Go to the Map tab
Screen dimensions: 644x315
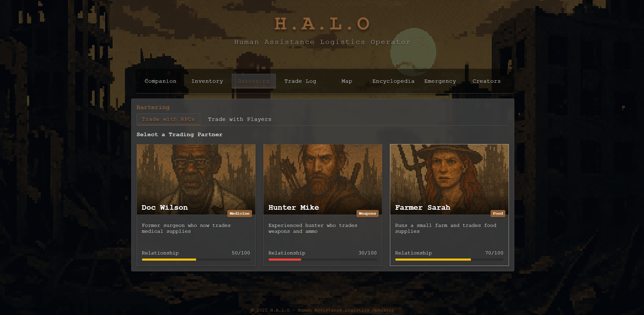coord(347,81)
